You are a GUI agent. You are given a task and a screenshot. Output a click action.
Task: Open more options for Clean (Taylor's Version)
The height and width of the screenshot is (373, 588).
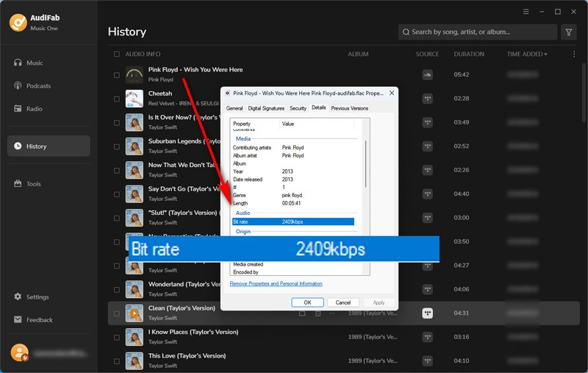click(332, 313)
